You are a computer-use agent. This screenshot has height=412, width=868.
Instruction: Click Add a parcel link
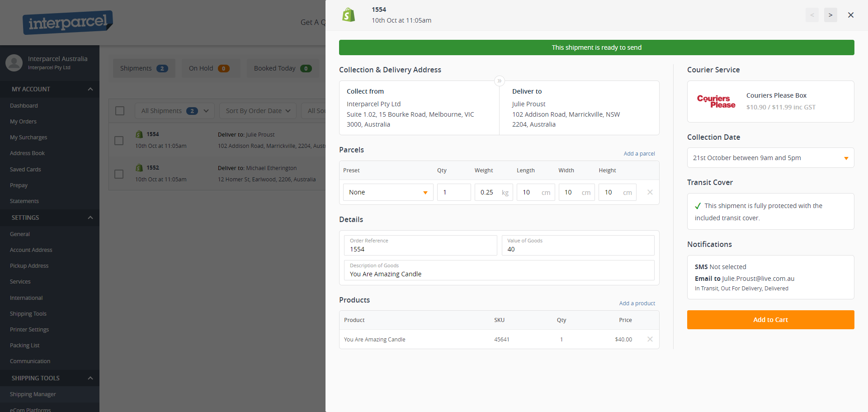click(x=639, y=154)
